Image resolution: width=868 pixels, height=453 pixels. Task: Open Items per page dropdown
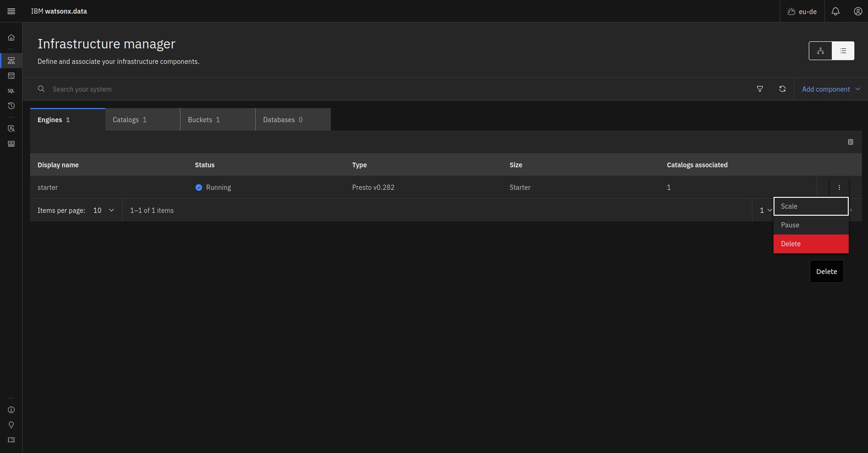tap(103, 211)
